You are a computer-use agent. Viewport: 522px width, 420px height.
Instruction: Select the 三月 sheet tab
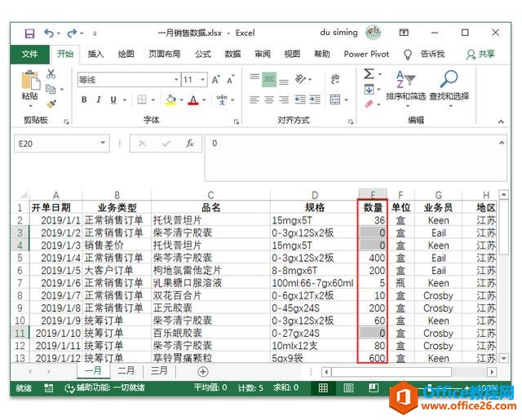click(159, 370)
